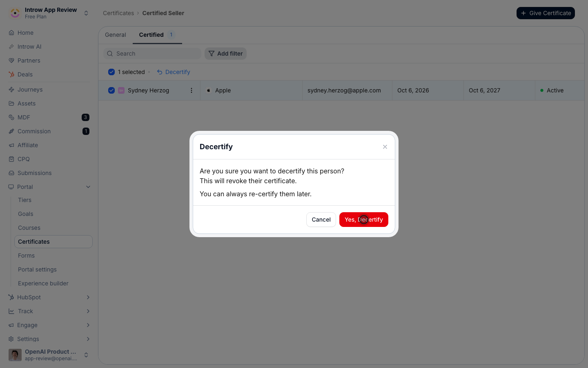The image size is (588, 368).
Task: Click the Add filter button
Action: click(225, 54)
